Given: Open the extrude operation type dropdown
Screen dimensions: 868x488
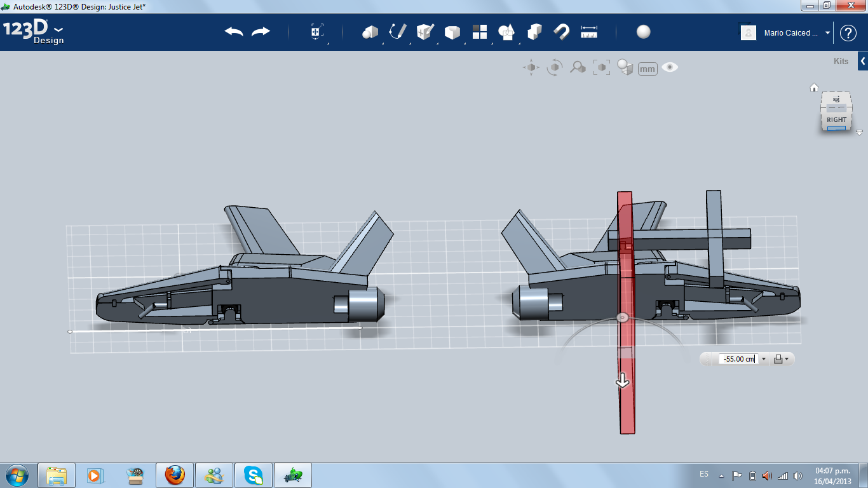Looking at the screenshot, I should pyautogui.click(x=782, y=359).
